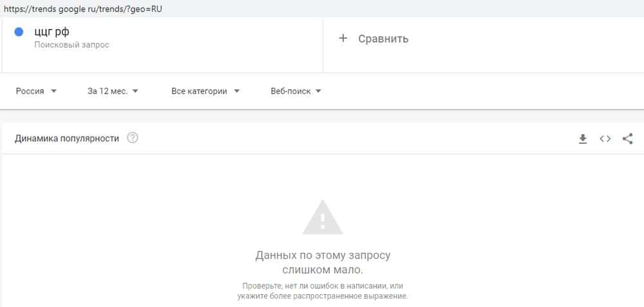The width and height of the screenshot is (644, 307).
Task: Open the За 12 мес. time range dropdown
Action: (113, 92)
